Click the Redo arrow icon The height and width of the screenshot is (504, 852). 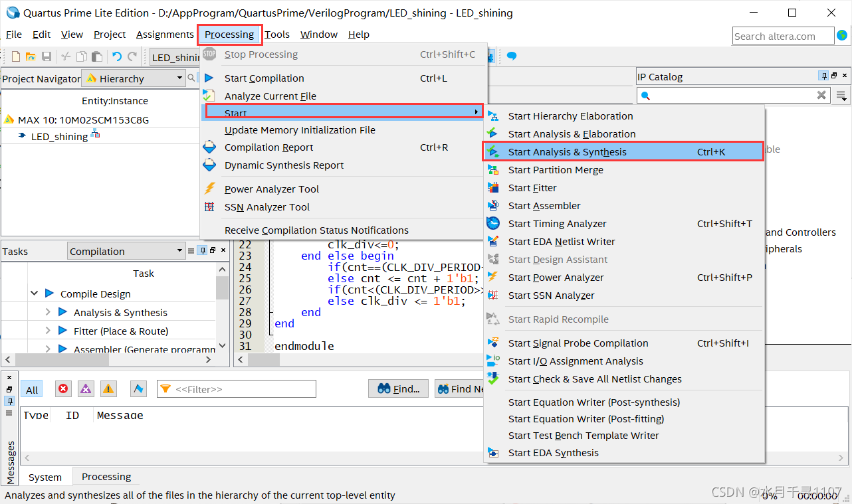pos(132,57)
